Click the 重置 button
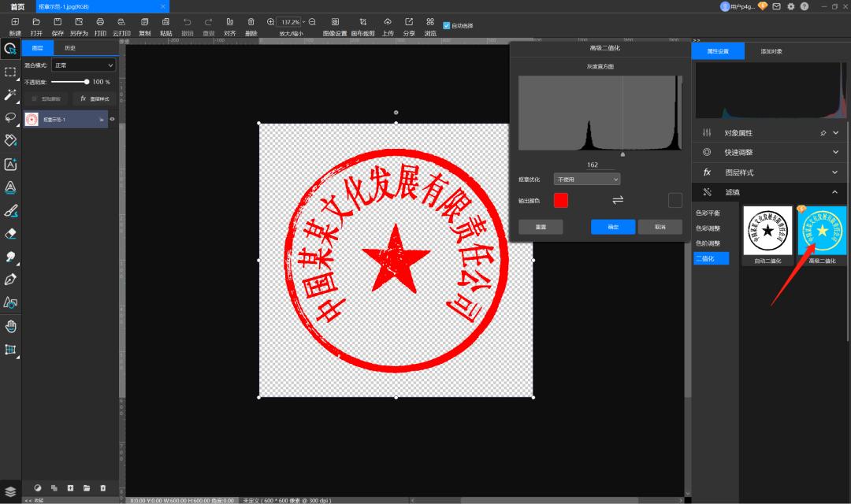 pyautogui.click(x=541, y=227)
